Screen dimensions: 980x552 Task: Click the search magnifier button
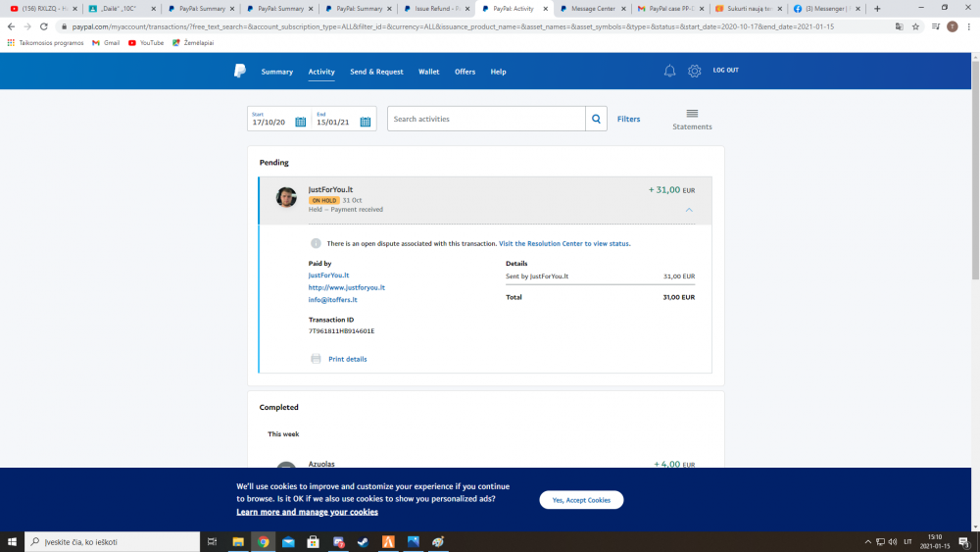pyautogui.click(x=596, y=119)
